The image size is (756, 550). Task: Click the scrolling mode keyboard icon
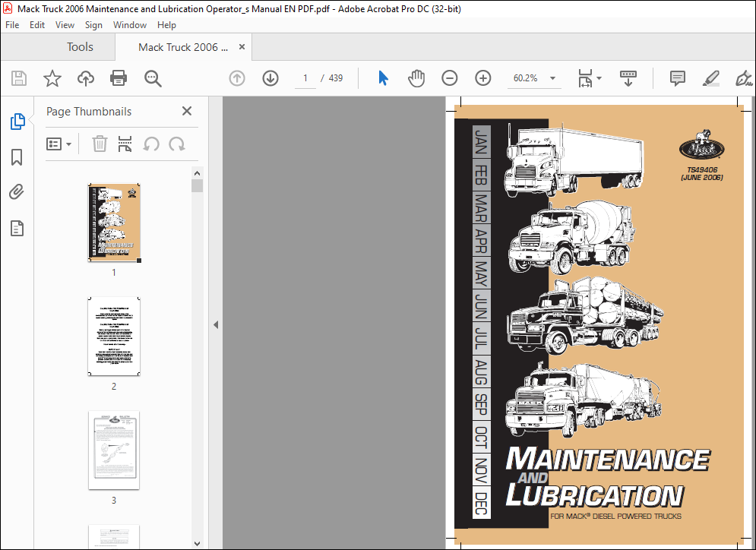coord(628,78)
